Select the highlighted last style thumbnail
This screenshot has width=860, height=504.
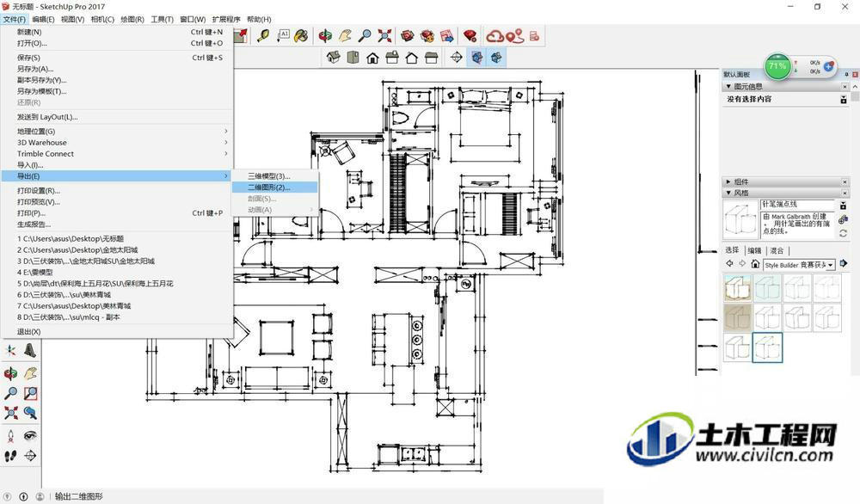pos(767,347)
